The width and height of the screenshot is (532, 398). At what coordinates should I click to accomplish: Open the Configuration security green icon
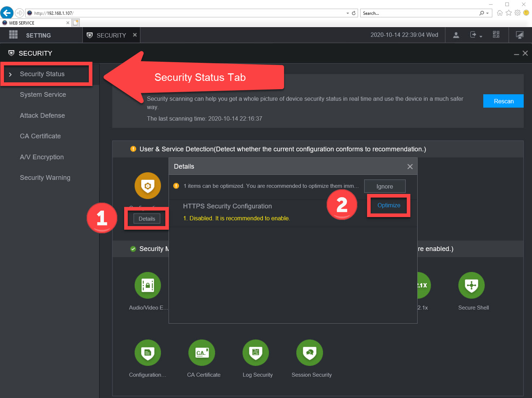point(148,352)
